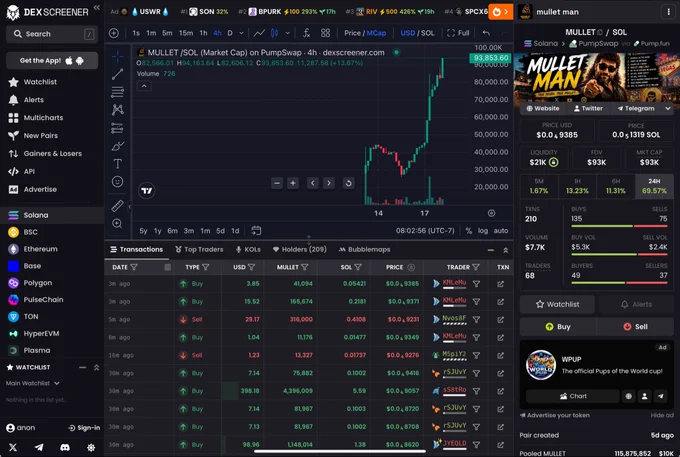Open the Fibonacci retracement tool
680x457 pixels.
pyautogui.click(x=118, y=92)
